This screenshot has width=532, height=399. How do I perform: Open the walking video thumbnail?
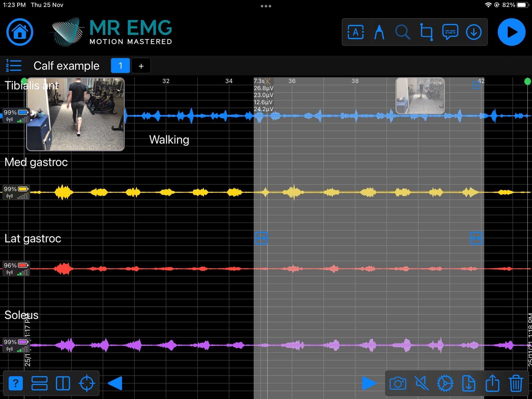(75, 114)
